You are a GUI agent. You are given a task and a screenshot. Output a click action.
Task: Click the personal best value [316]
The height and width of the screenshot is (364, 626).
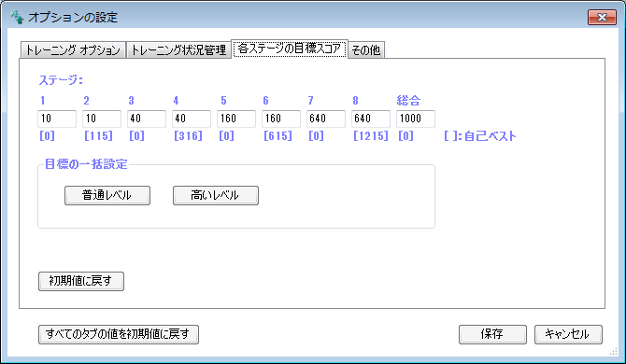188,136
